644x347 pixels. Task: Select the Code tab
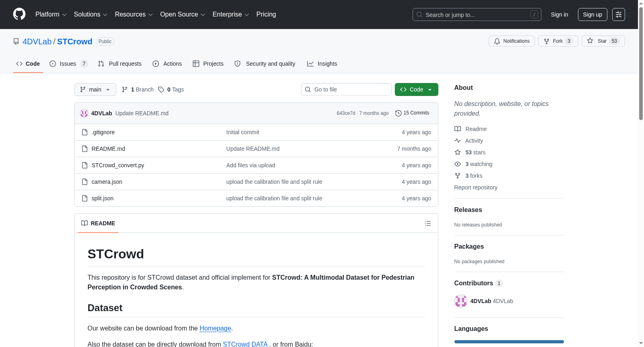pos(28,64)
